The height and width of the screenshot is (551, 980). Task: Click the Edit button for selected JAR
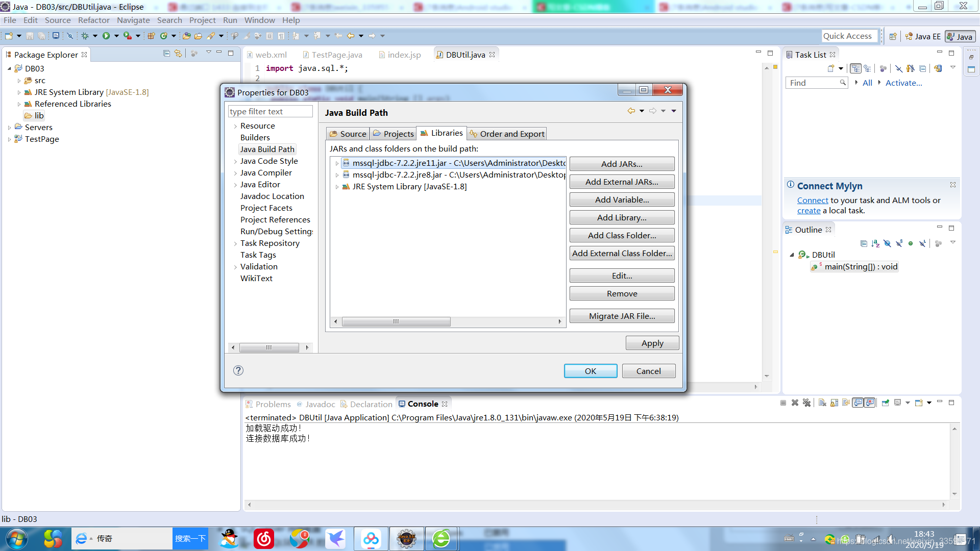[x=622, y=275]
